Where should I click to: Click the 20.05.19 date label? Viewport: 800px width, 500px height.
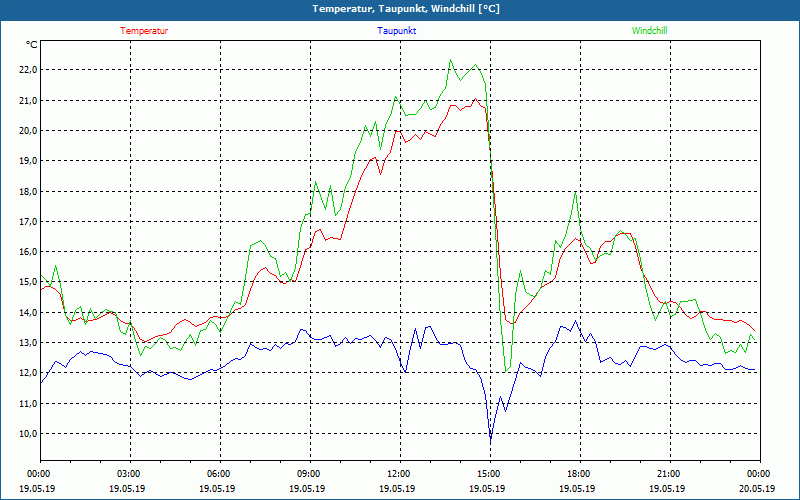[757, 489]
